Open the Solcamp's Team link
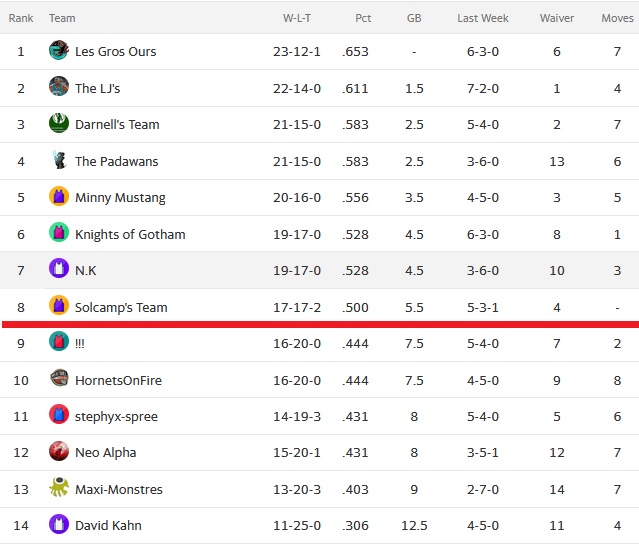 click(121, 307)
